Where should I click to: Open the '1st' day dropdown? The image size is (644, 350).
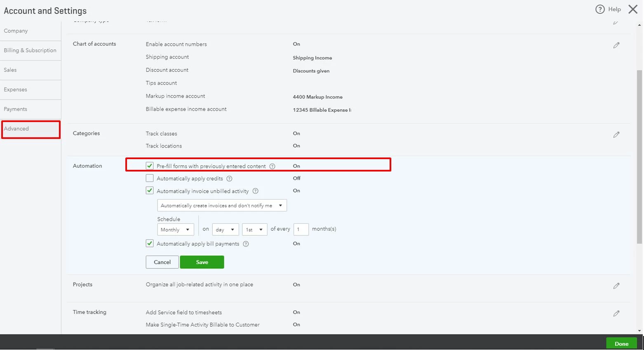pos(254,230)
